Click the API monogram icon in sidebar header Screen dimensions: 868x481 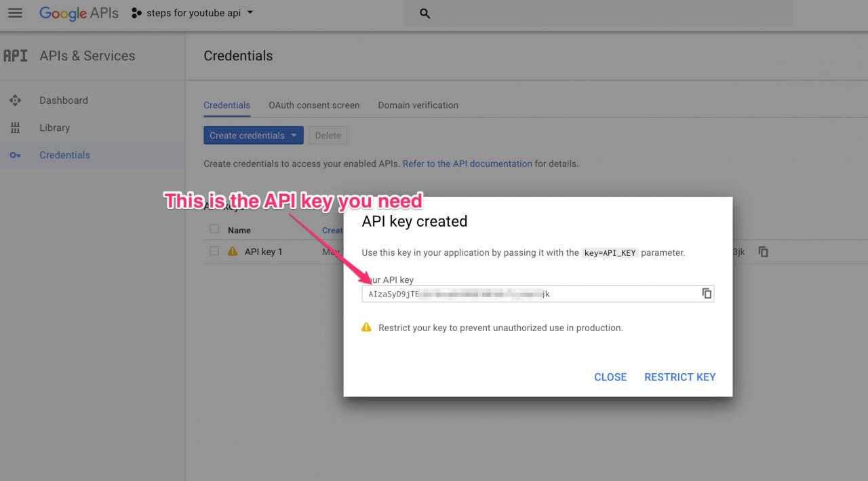pos(15,56)
